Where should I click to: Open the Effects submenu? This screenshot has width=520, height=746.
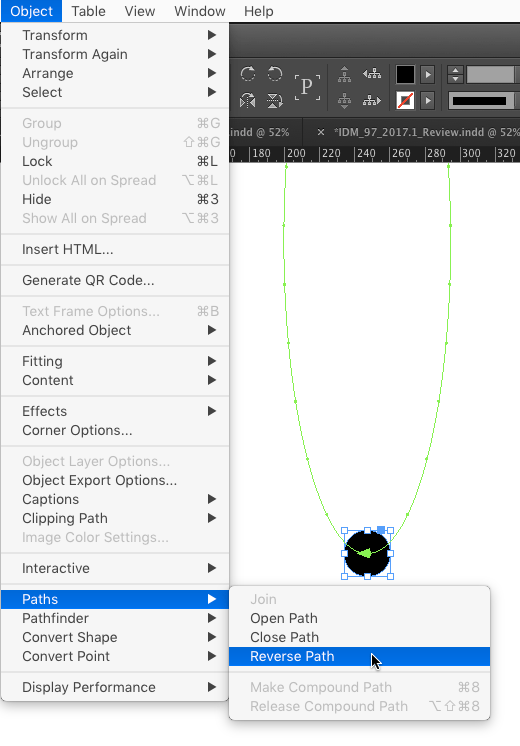coord(115,411)
